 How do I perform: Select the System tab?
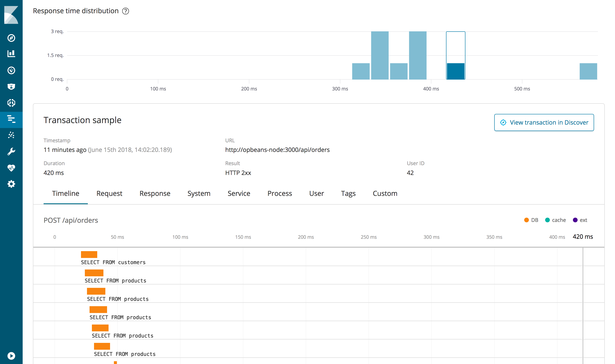point(198,194)
